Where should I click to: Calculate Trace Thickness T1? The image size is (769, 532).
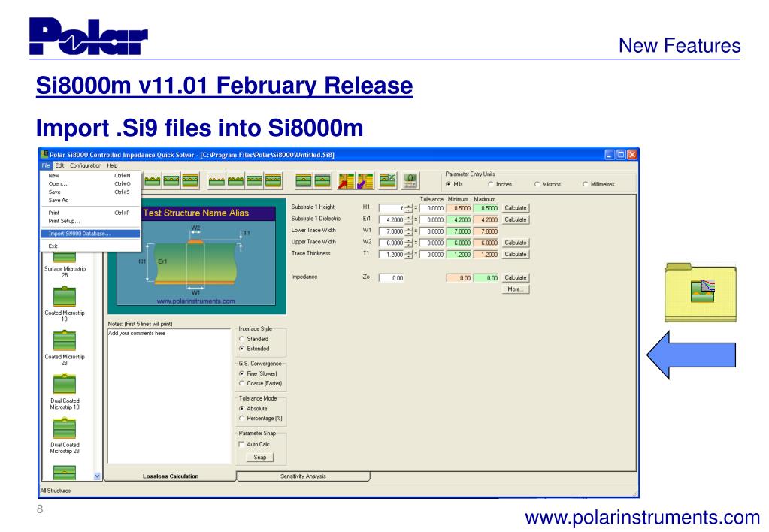516,255
